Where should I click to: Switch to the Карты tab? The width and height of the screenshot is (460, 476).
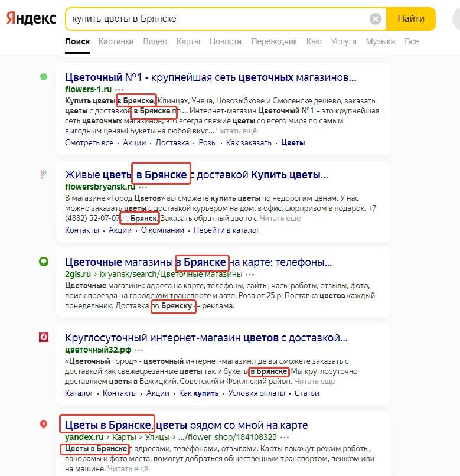188,41
